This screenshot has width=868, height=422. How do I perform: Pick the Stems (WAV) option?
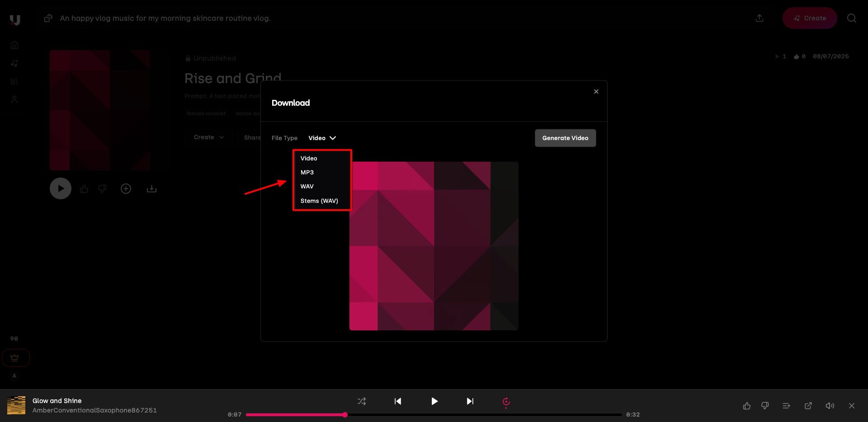[x=319, y=201]
